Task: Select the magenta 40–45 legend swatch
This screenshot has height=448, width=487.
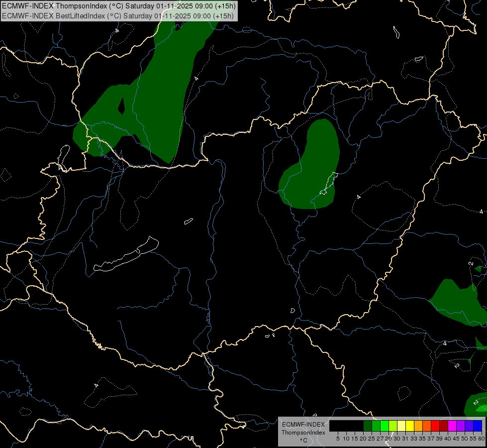Action: click(x=452, y=426)
